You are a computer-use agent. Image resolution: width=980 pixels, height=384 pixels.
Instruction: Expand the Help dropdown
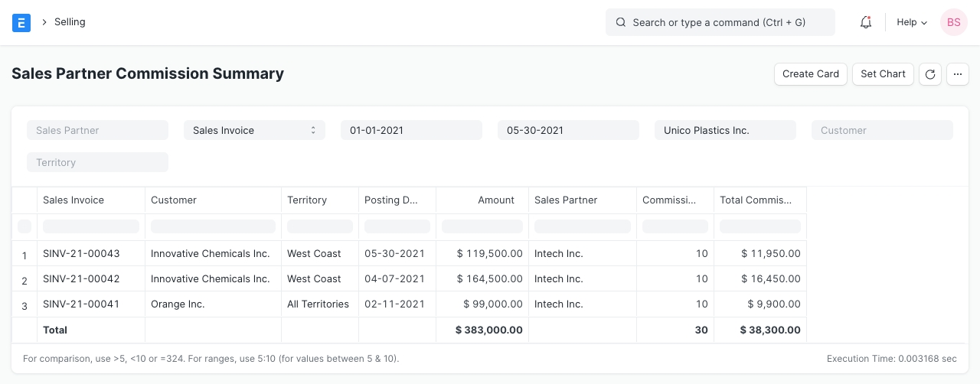pos(911,23)
